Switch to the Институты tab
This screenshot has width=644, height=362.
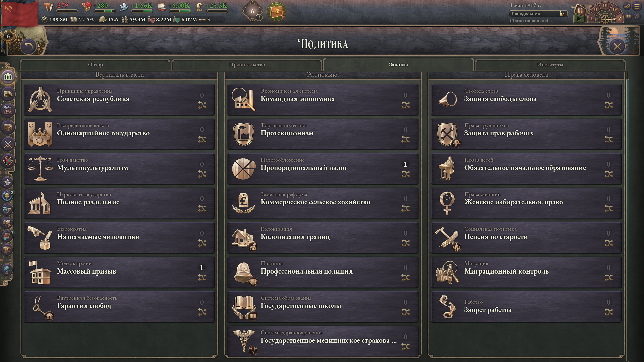point(550,65)
